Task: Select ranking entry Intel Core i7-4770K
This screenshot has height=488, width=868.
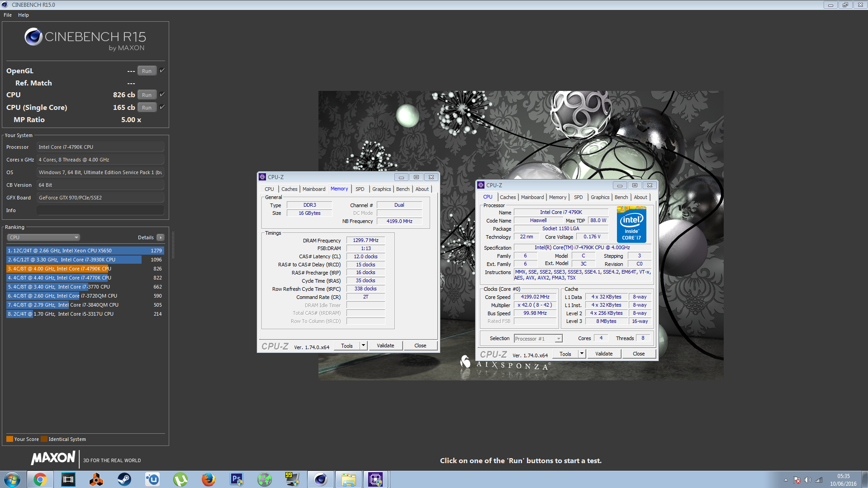Action: (x=85, y=278)
